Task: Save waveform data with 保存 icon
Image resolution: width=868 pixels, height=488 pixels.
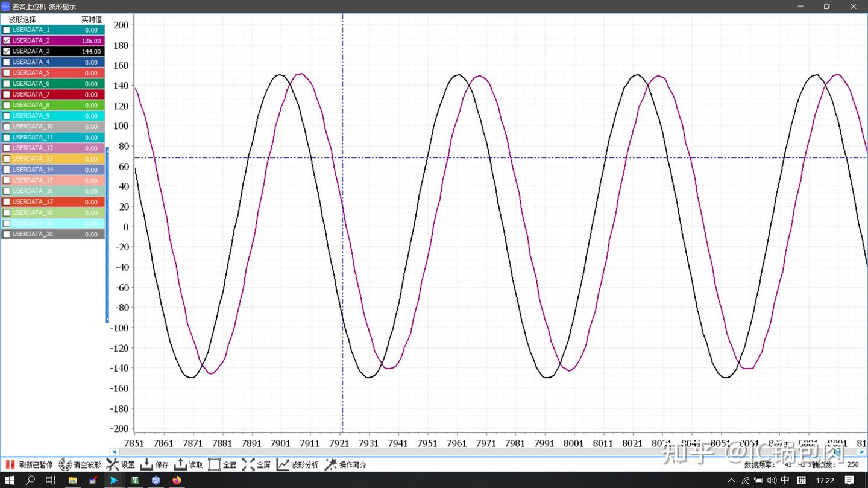Action: (x=146, y=464)
